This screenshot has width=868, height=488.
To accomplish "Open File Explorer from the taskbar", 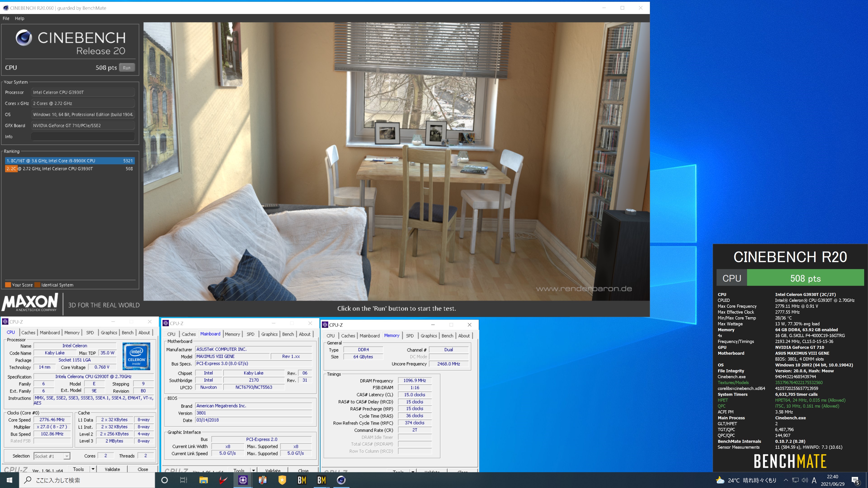I will tap(203, 480).
